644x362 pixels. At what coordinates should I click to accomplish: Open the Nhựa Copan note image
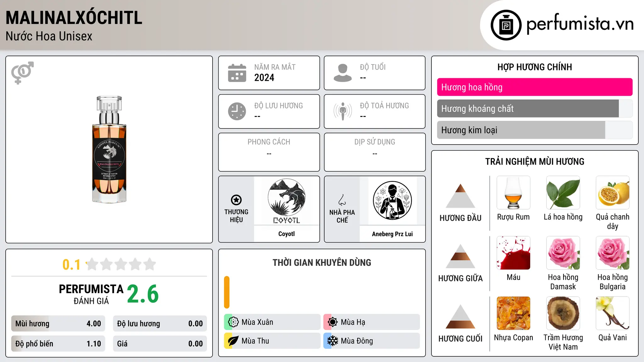pyautogui.click(x=514, y=313)
